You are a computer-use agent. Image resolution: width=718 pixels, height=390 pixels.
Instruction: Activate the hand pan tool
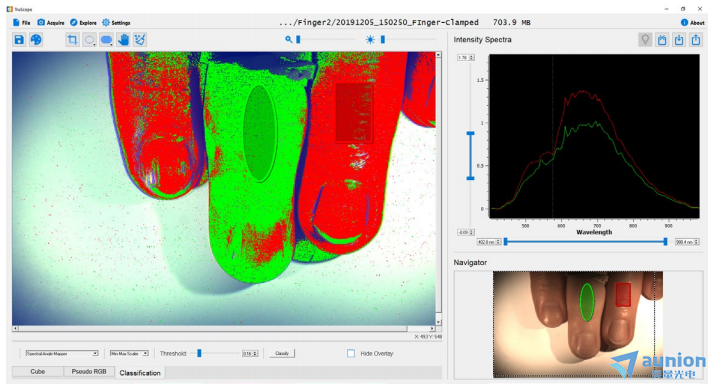tap(123, 40)
